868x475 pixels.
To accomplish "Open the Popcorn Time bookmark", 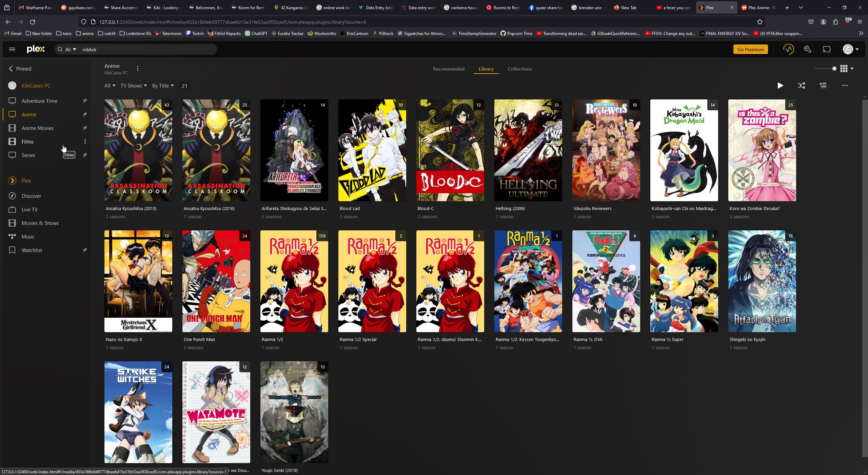I will 516,33.
